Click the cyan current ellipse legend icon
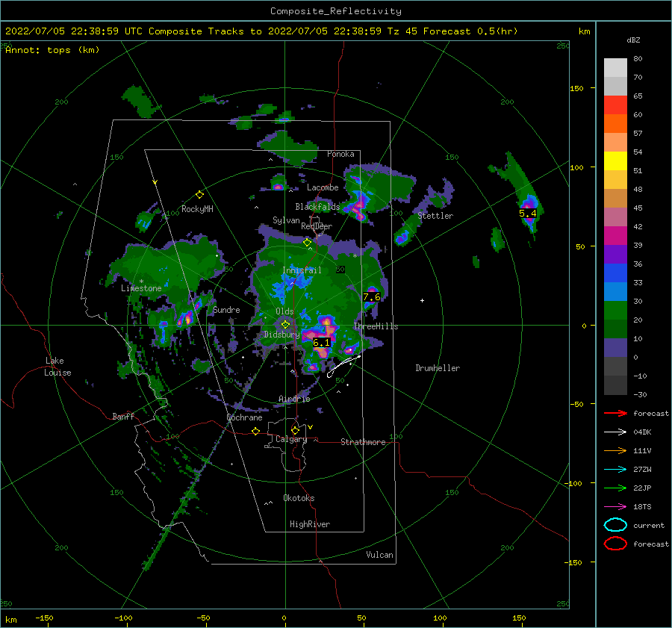 coord(615,525)
